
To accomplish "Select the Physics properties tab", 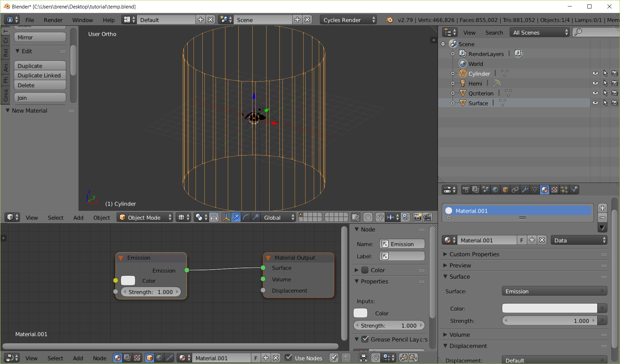I will [575, 189].
